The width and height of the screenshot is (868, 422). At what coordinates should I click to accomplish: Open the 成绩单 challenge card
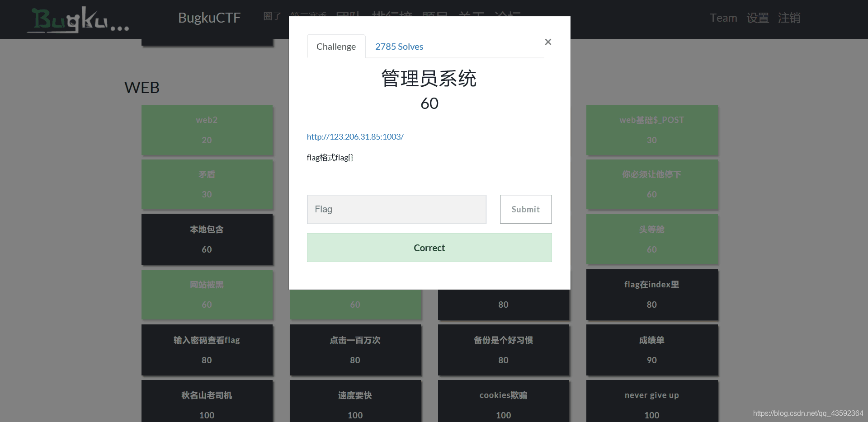[652, 350]
